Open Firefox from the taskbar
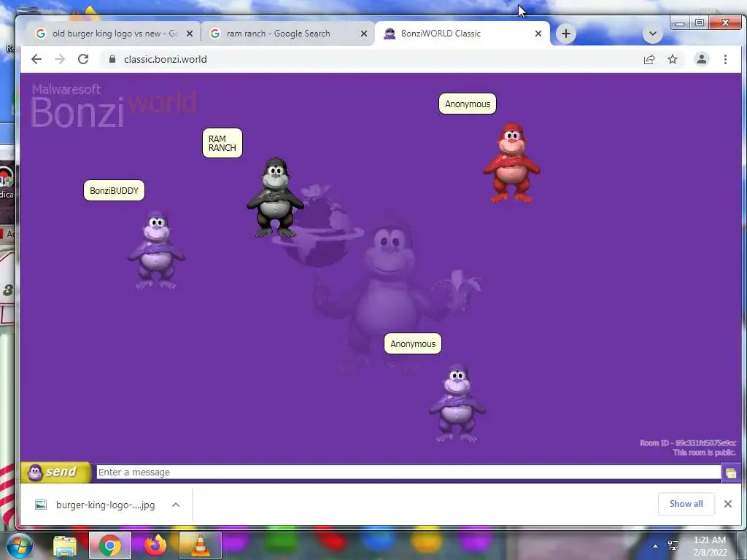 tap(155, 545)
